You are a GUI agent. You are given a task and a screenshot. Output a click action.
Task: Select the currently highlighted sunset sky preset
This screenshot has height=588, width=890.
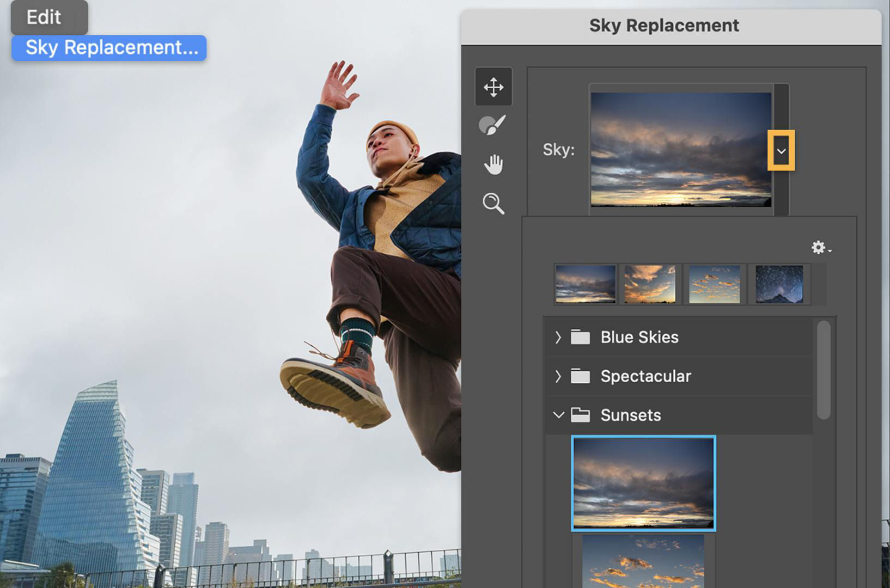(643, 483)
